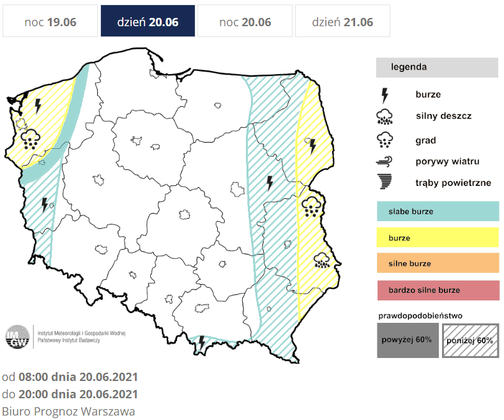Open the dzień 21.06 forecast tab
The height and width of the screenshot is (420, 504).
[x=342, y=21]
